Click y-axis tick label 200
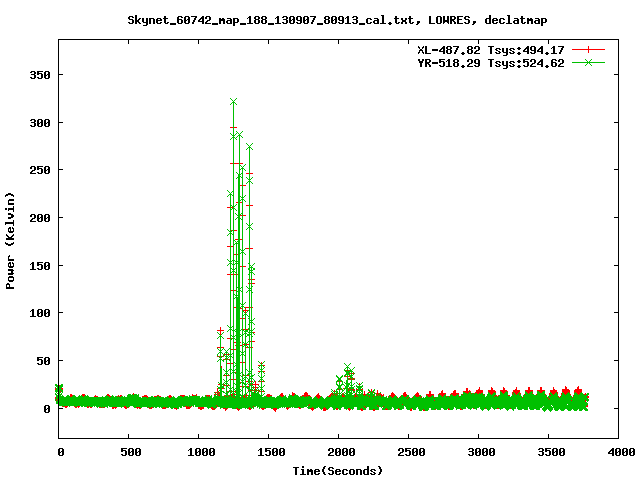This screenshot has width=640, height=480. (40, 218)
